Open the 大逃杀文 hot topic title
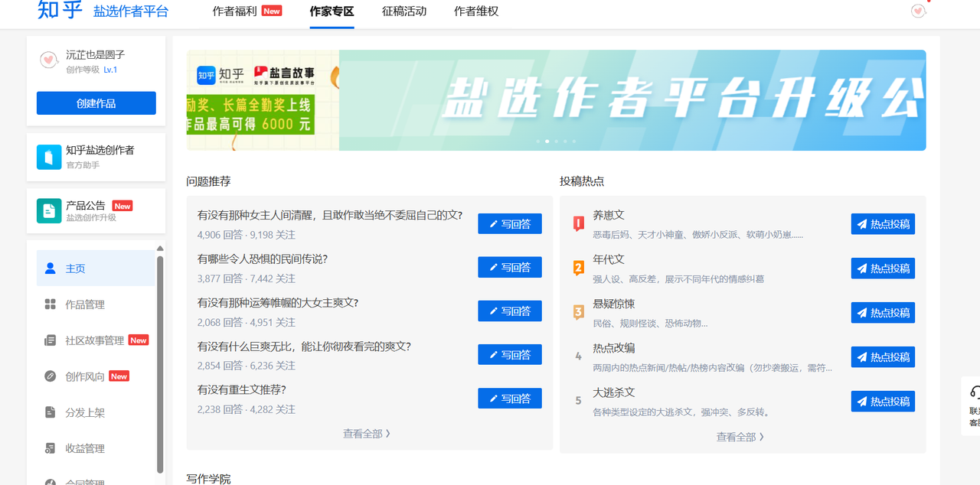The height and width of the screenshot is (485, 980). pyautogui.click(x=614, y=392)
